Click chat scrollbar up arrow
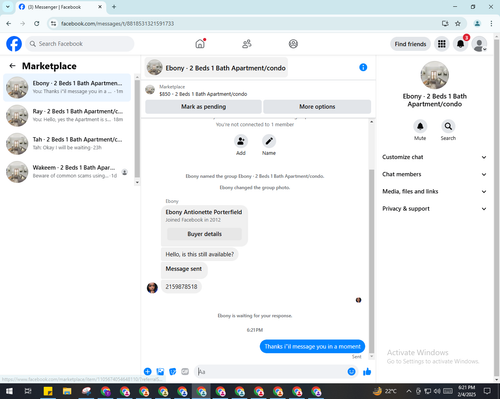 coord(371,122)
